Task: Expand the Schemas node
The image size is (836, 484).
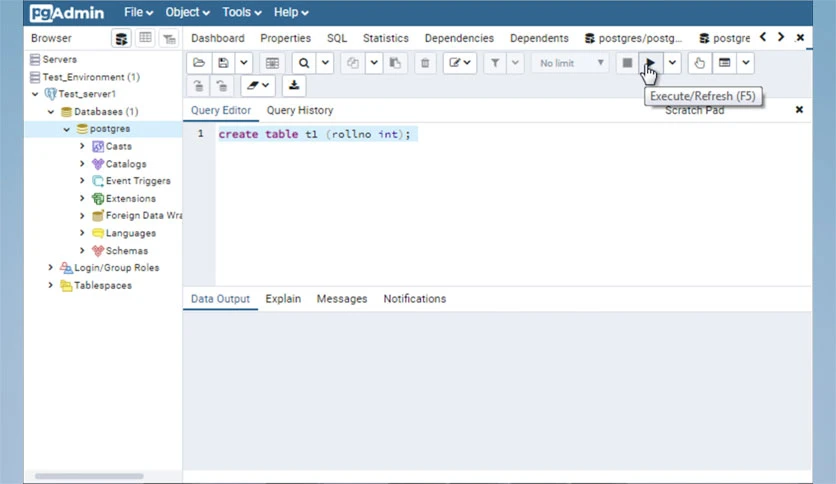Action: 82,250
